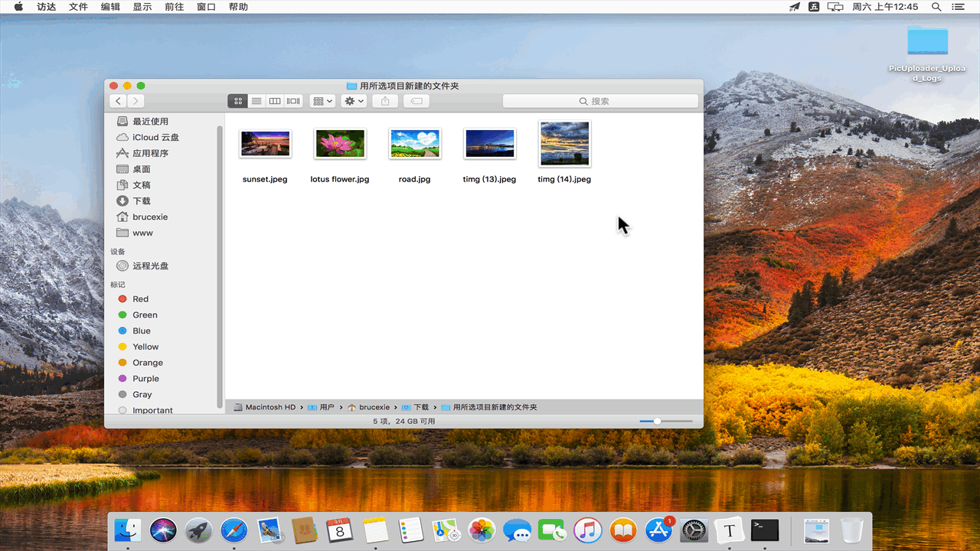Switch to column view in the toolbar

(274, 100)
